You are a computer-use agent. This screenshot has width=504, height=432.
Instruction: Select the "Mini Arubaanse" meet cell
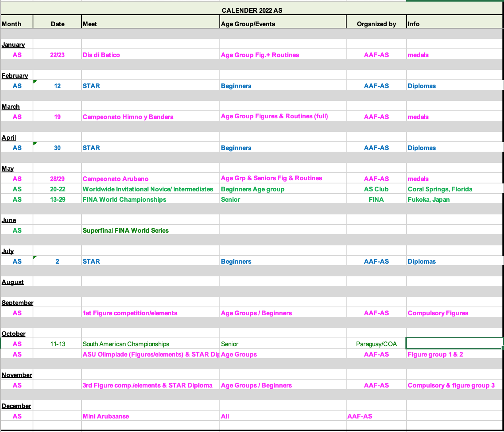(106, 416)
